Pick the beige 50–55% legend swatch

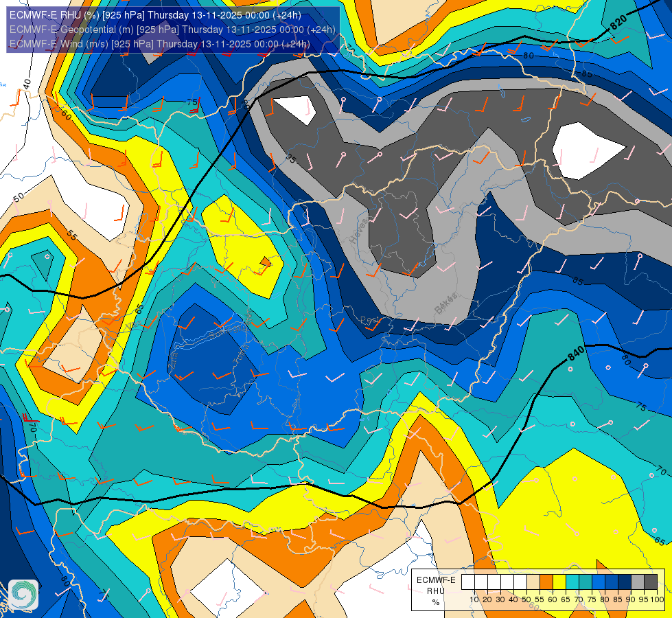pyautogui.click(x=533, y=582)
